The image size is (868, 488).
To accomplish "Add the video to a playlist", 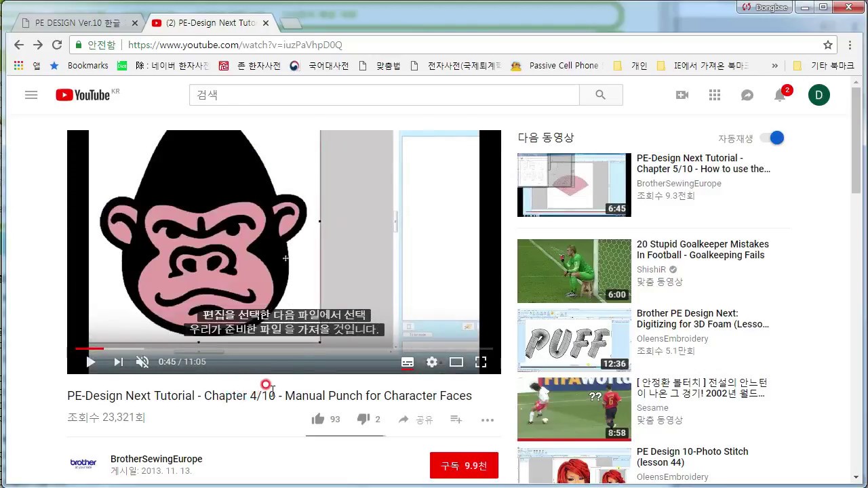I will coord(456,420).
